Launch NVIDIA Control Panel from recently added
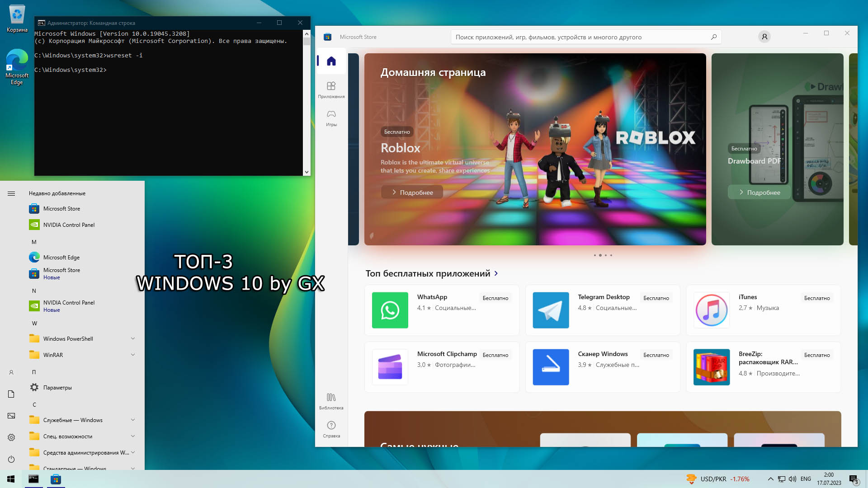The width and height of the screenshot is (868, 488). tap(69, 225)
